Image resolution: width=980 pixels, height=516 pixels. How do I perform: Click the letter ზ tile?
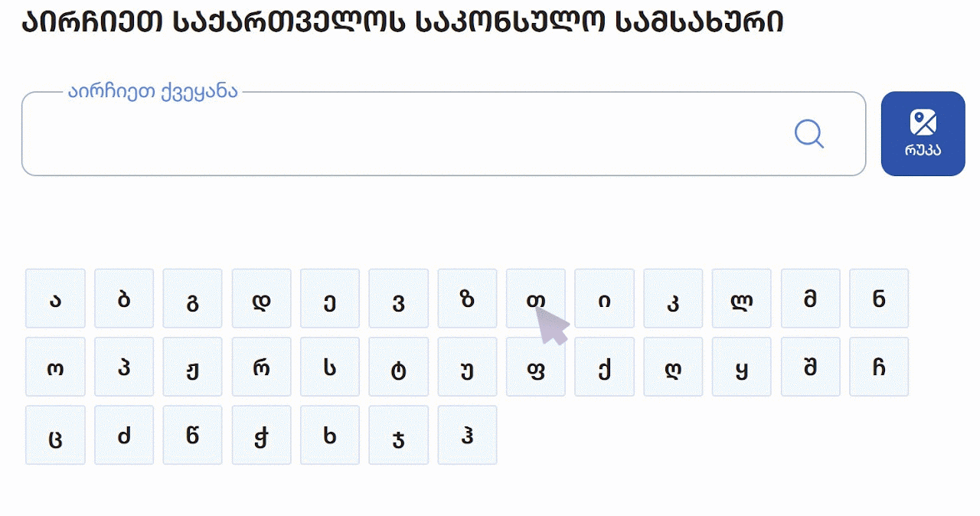pos(467,299)
